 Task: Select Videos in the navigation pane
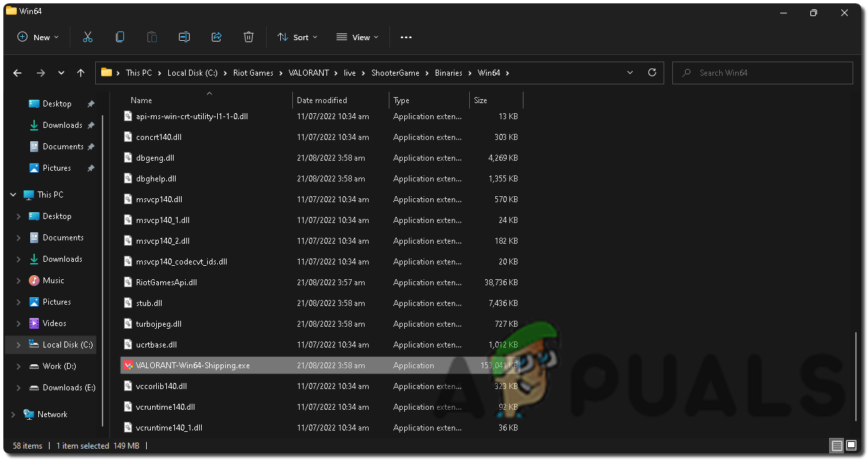54,323
